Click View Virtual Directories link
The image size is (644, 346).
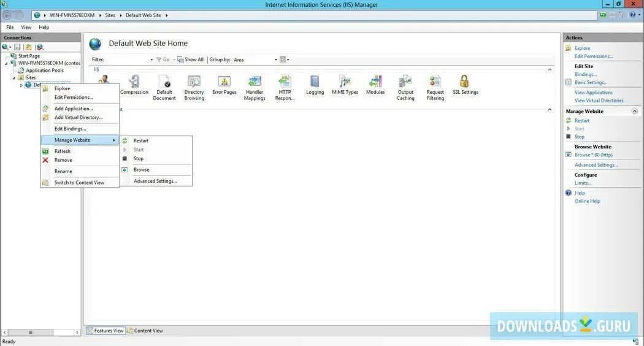pyautogui.click(x=599, y=101)
